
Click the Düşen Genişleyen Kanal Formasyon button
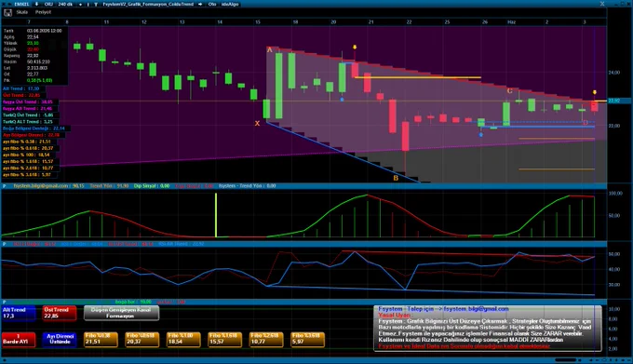click(x=121, y=313)
